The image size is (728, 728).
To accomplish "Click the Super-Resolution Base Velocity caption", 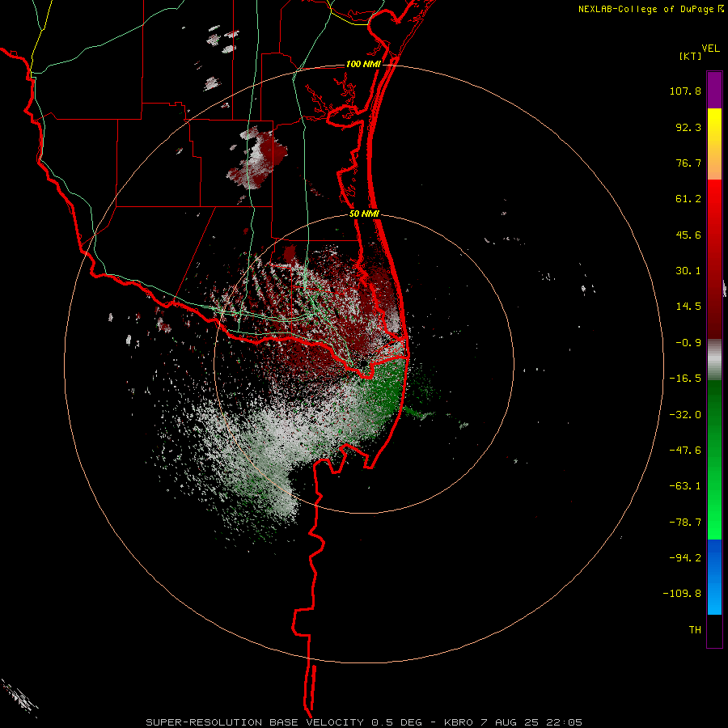I will pos(364,722).
